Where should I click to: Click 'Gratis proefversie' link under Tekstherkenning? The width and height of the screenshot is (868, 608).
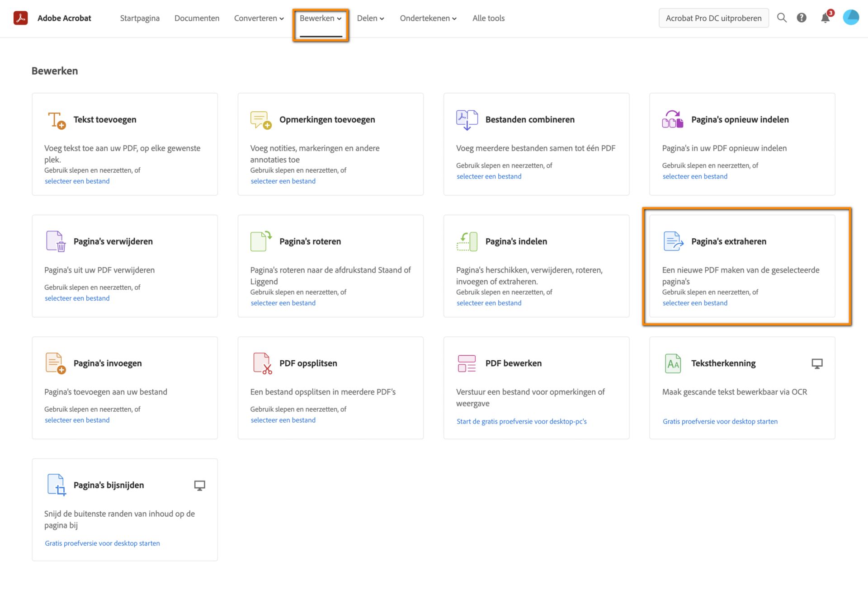coord(720,422)
